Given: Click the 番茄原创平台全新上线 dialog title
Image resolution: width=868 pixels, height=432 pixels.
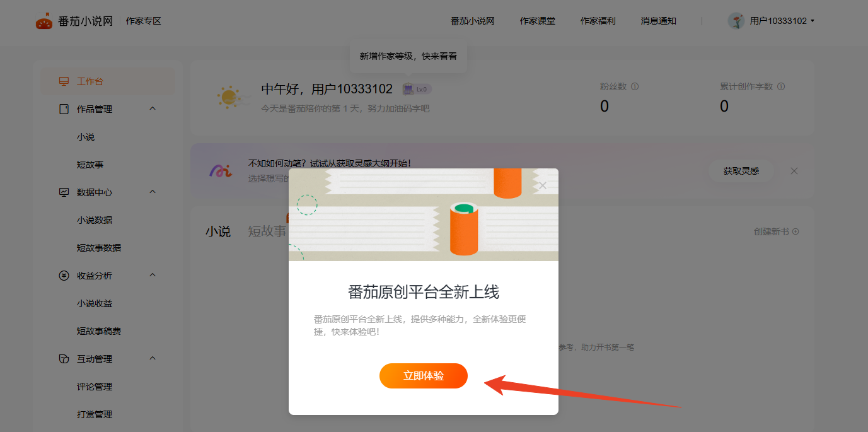Looking at the screenshot, I should coord(424,292).
